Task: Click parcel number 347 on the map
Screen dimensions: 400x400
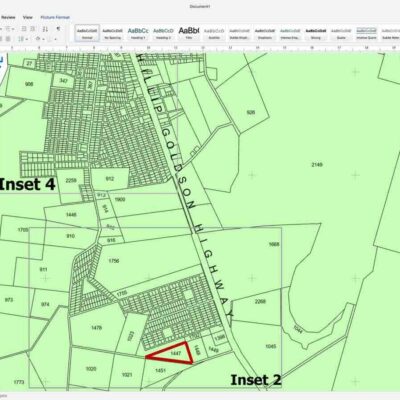Action: coord(64,80)
